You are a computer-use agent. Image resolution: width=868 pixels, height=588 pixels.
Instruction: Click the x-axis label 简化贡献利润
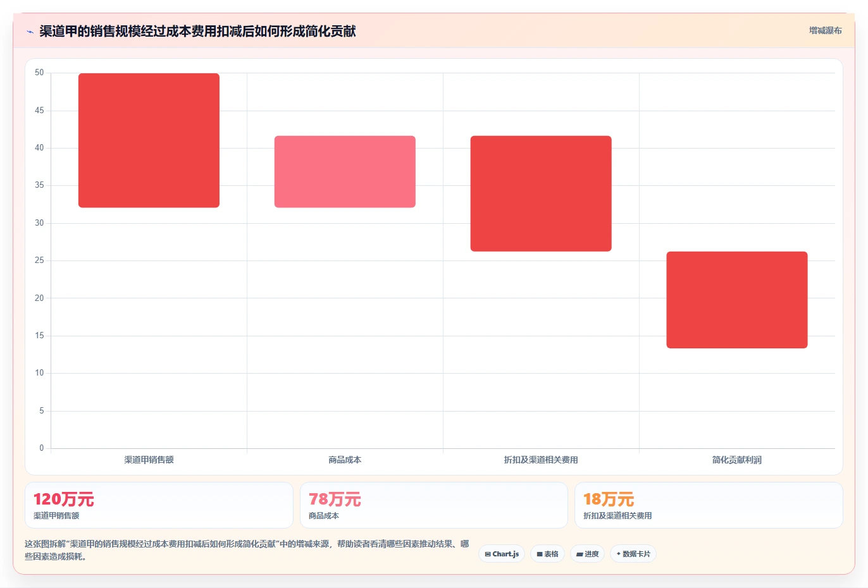(x=737, y=460)
